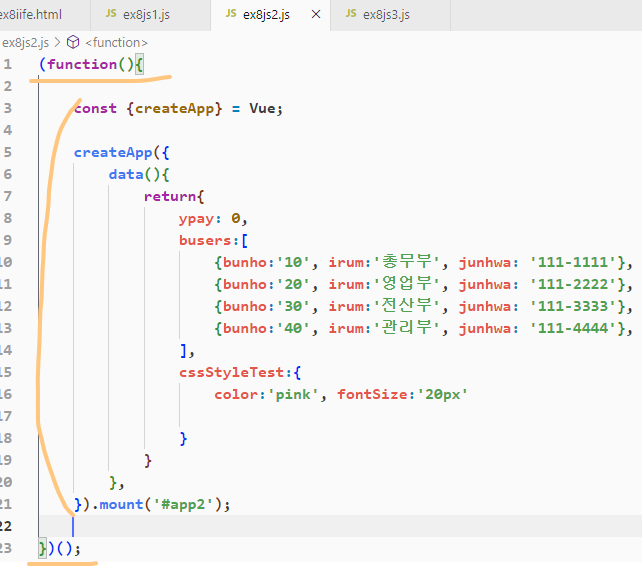Click the <function> breadcrumb item
The width and height of the screenshot is (642, 567).
[x=116, y=43]
